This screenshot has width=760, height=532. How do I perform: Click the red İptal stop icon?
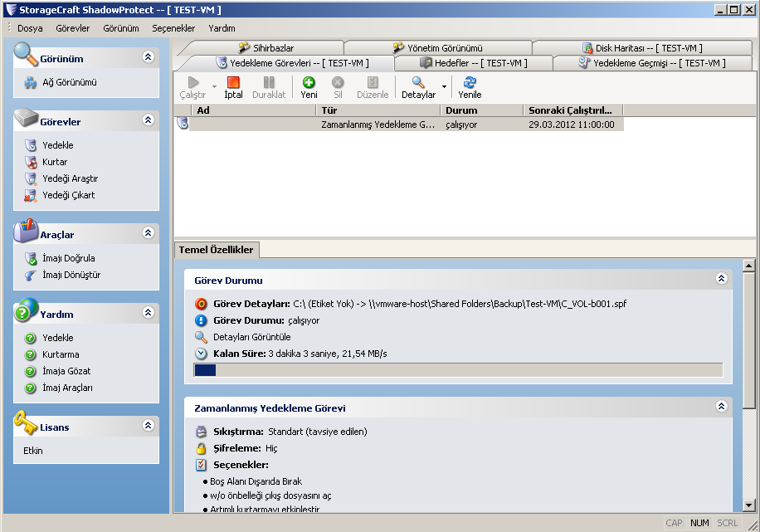tap(233, 82)
